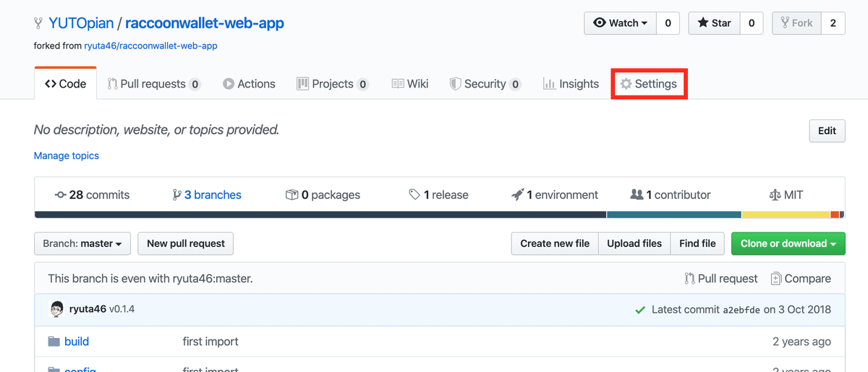The width and height of the screenshot is (868, 372).
Task: View the 28 commits history
Action: coord(93,195)
